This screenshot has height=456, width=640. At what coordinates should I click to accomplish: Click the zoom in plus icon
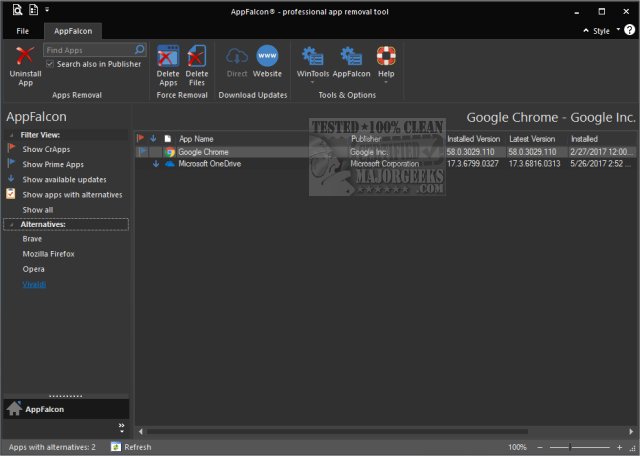pyautogui.click(x=619, y=447)
